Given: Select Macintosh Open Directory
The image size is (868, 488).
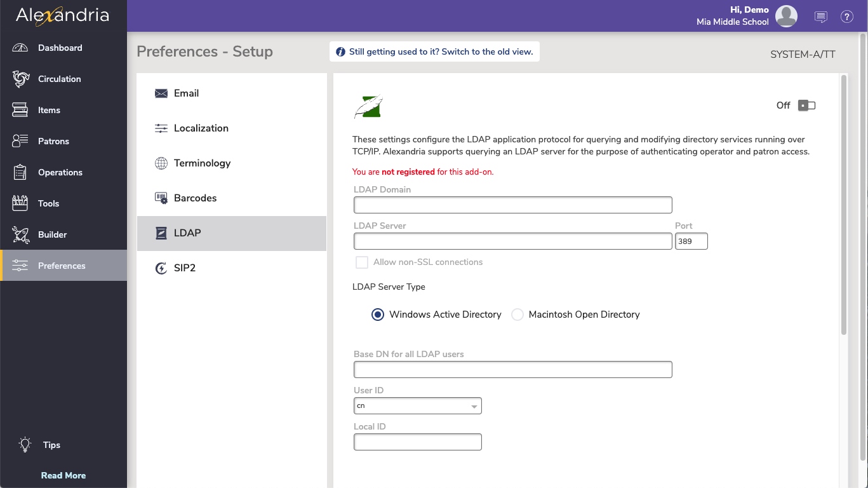Looking at the screenshot, I should pos(517,314).
